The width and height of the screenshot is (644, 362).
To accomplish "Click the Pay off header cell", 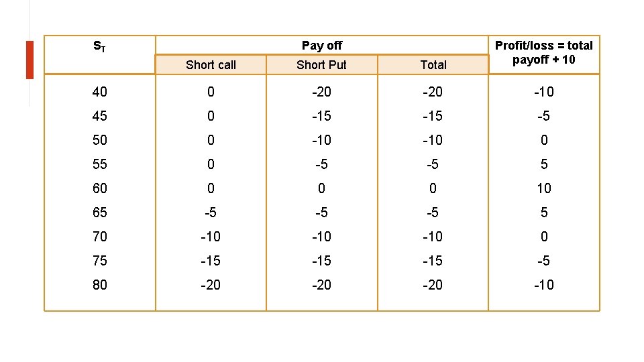I will coord(322,45).
